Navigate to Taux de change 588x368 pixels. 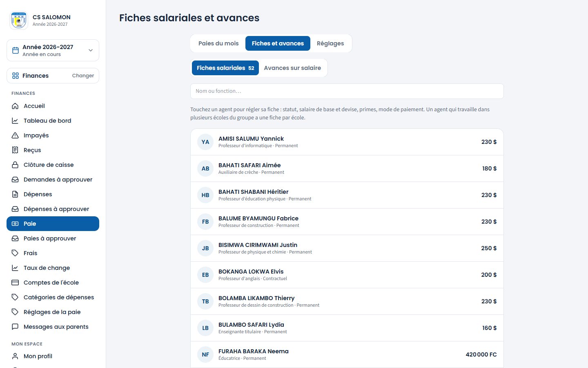pos(53,268)
